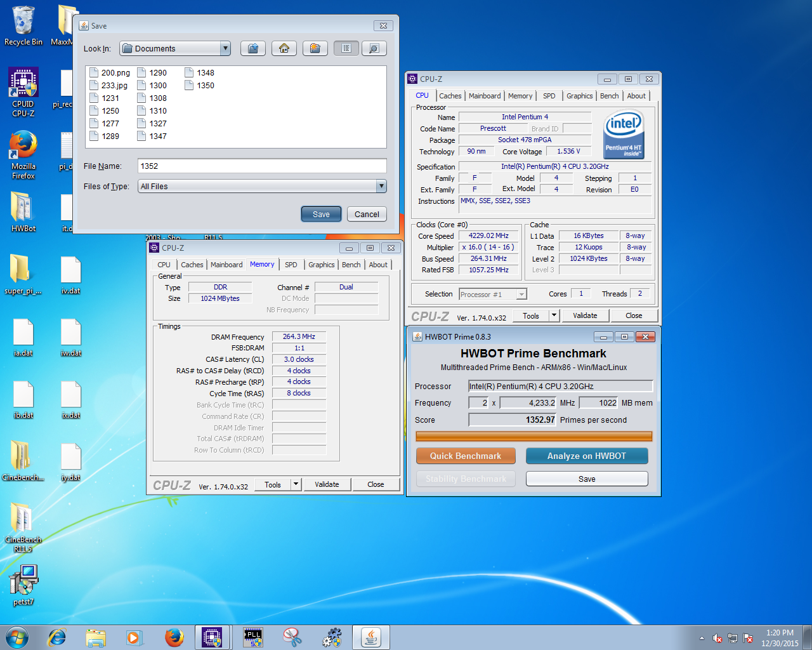The image size is (812, 650).
Task: Click the Score field showing 1352.97
Action: click(x=513, y=420)
